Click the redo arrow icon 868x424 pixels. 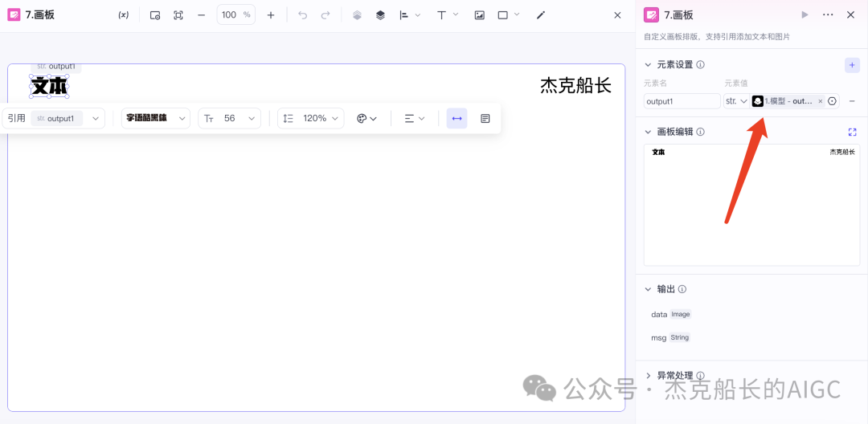(x=325, y=15)
